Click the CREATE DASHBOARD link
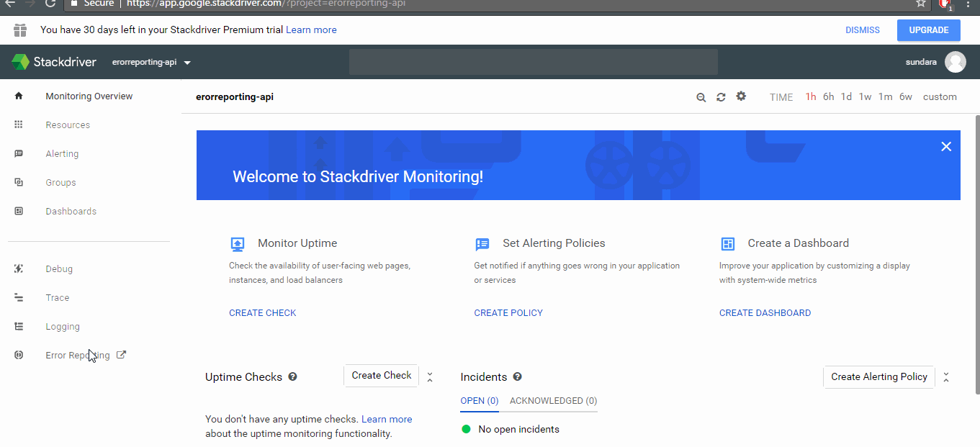This screenshot has width=980, height=447. [765, 313]
